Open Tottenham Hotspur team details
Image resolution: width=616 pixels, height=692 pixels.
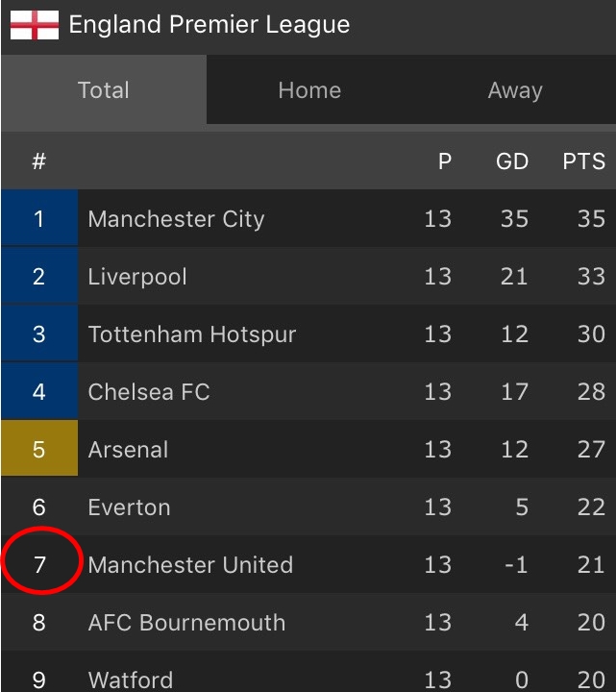[x=308, y=334]
